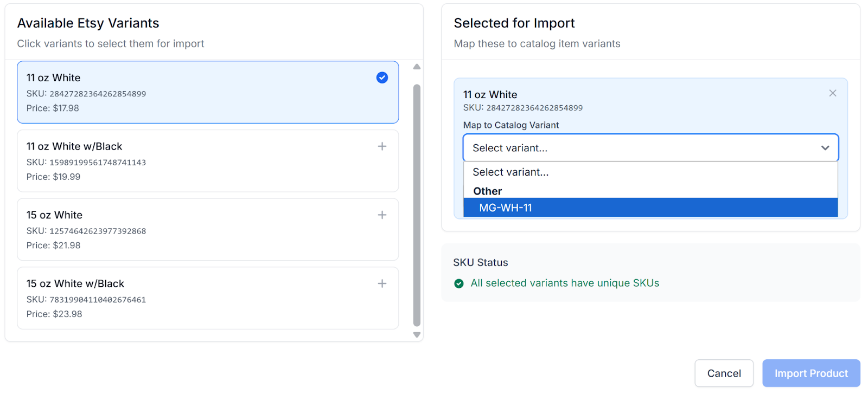The image size is (868, 394).
Task: Select the 15 oz White w/Black card
Action: 207,298
